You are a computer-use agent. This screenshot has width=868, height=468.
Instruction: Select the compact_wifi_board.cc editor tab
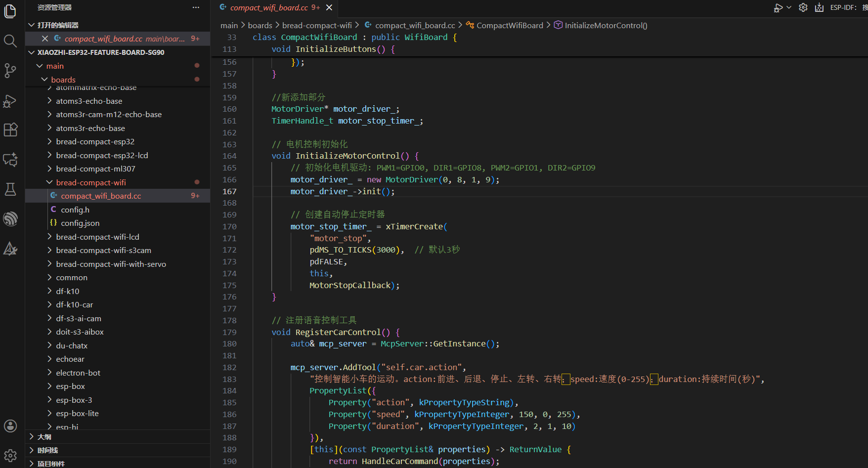pos(269,7)
